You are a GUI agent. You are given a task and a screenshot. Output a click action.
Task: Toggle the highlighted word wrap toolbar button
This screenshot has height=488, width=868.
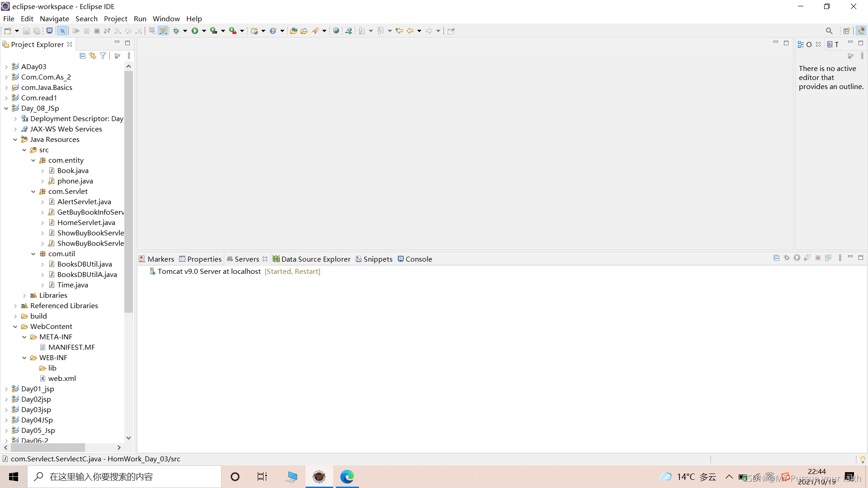click(163, 31)
